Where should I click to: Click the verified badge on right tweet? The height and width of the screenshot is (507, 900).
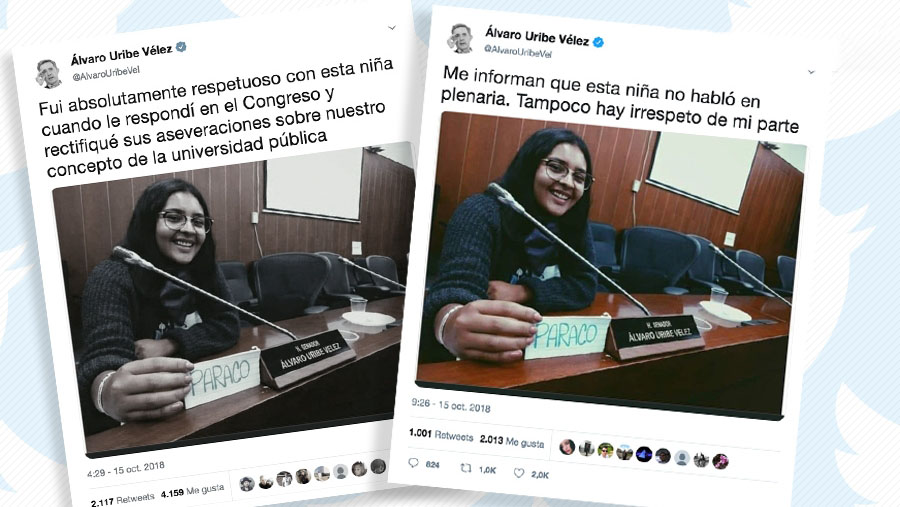598,42
